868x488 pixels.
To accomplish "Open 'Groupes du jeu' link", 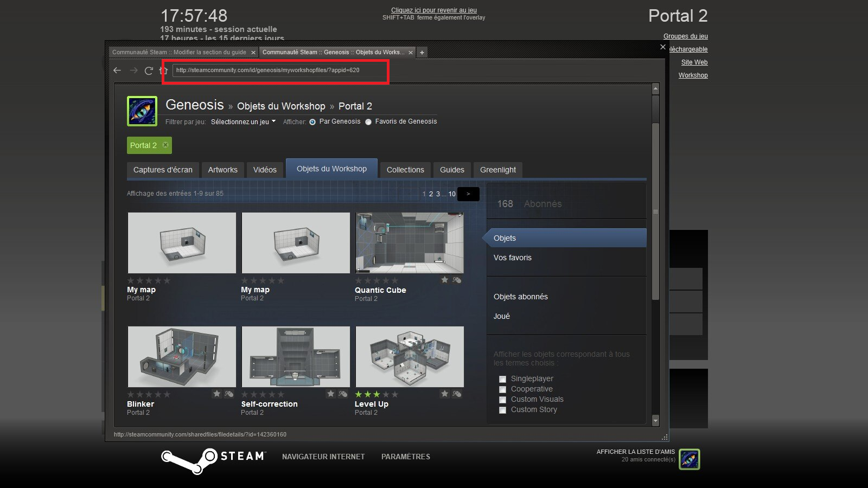I will tap(686, 36).
